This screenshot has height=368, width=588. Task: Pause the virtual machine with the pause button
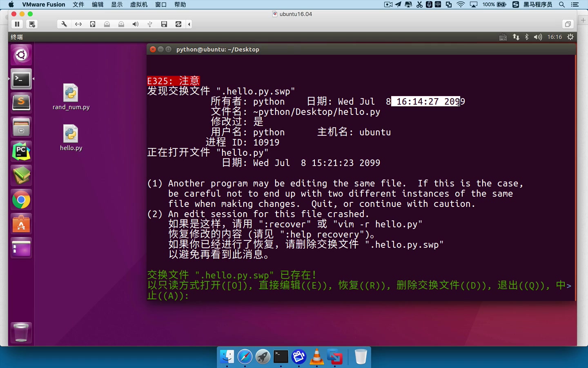click(17, 24)
